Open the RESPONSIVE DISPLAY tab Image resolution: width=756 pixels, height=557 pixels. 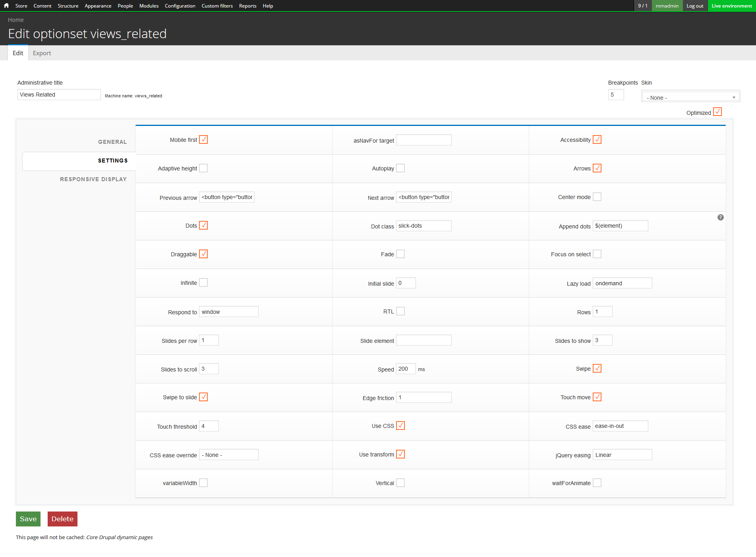point(93,179)
